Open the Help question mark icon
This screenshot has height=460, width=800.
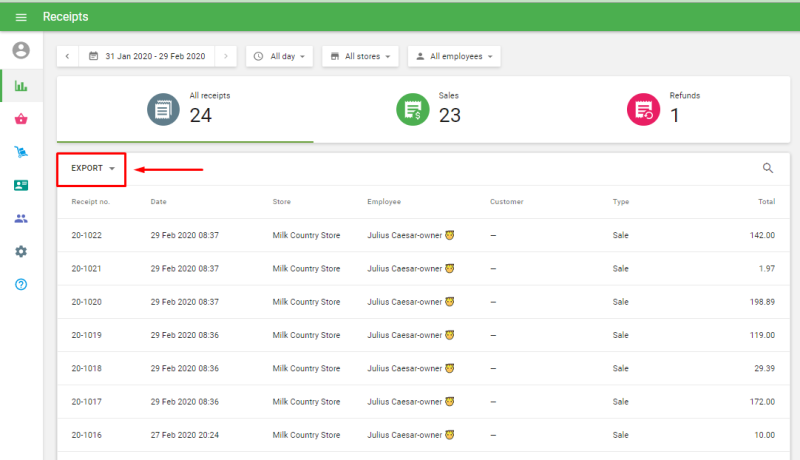point(21,284)
